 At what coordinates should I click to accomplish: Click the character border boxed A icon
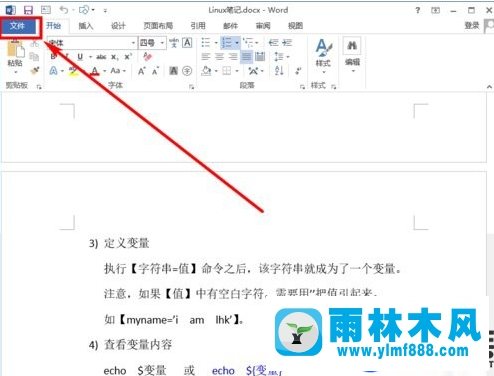[x=187, y=43]
